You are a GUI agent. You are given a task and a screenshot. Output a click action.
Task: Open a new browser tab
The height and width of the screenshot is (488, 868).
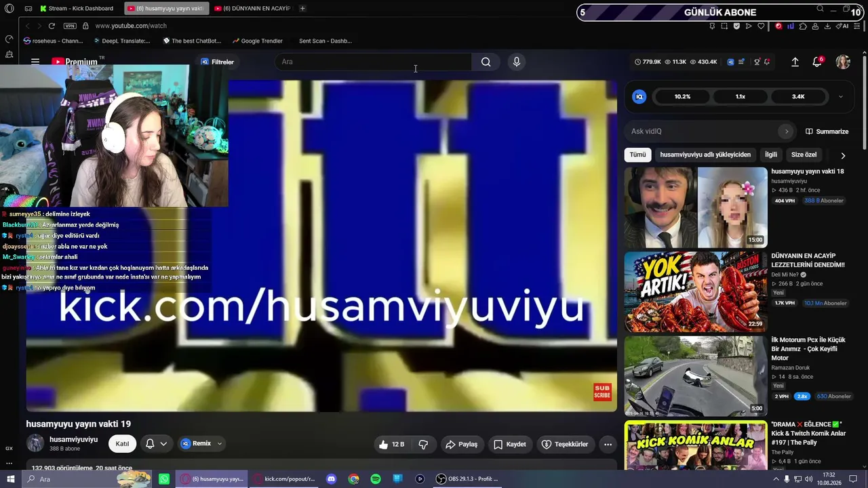(x=302, y=8)
